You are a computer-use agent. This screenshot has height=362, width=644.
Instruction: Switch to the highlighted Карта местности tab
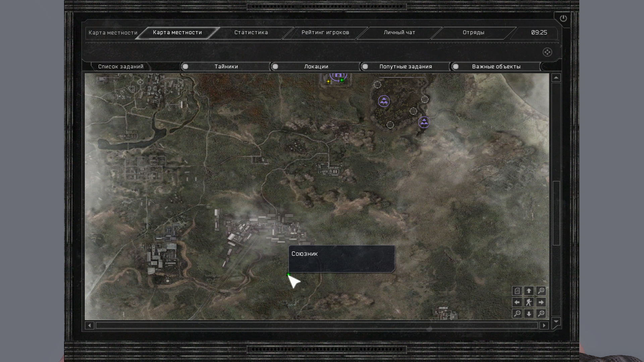tap(177, 33)
